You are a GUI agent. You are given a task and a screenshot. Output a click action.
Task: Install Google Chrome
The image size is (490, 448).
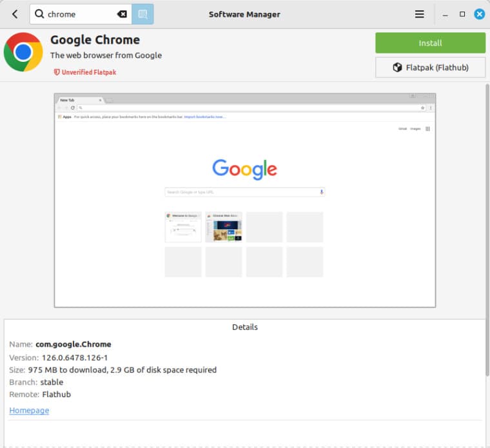pyautogui.click(x=430, y=43)
